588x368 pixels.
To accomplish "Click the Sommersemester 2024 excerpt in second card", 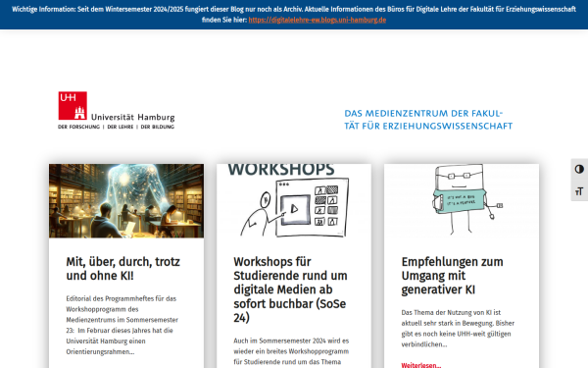I will [x=291, y=351].
